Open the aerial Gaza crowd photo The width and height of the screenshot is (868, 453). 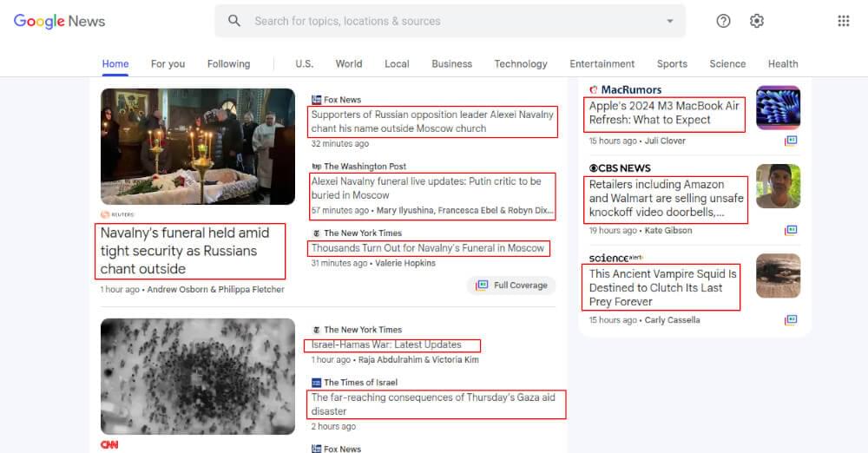coord(198,376)
